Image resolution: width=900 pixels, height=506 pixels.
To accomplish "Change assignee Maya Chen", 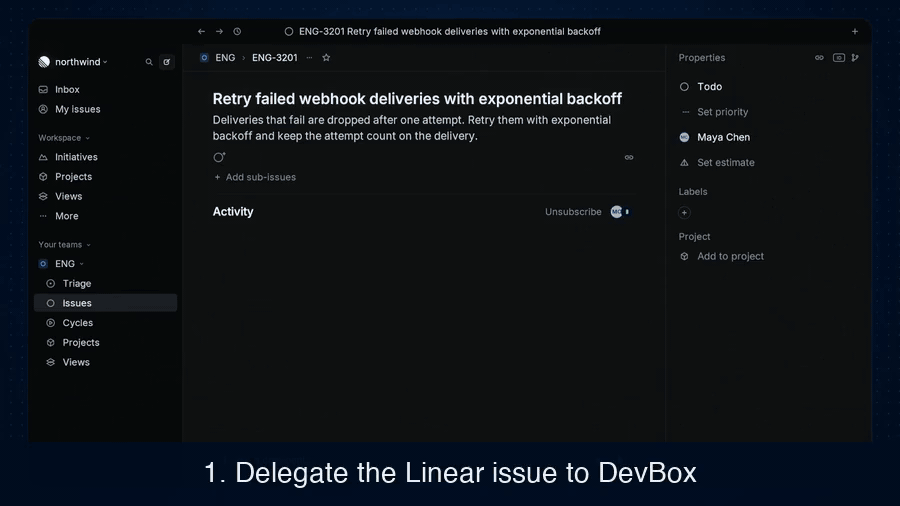I will click(x=715, y=137).
